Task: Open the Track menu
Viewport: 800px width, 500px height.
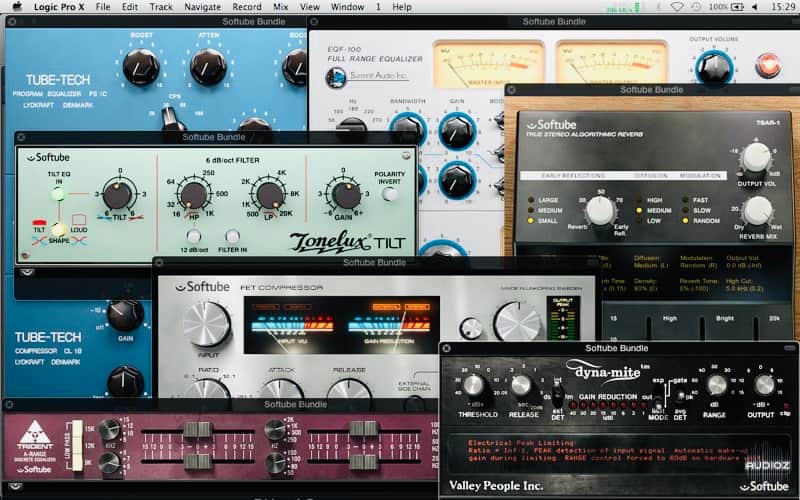Action: tap(161, 7)
